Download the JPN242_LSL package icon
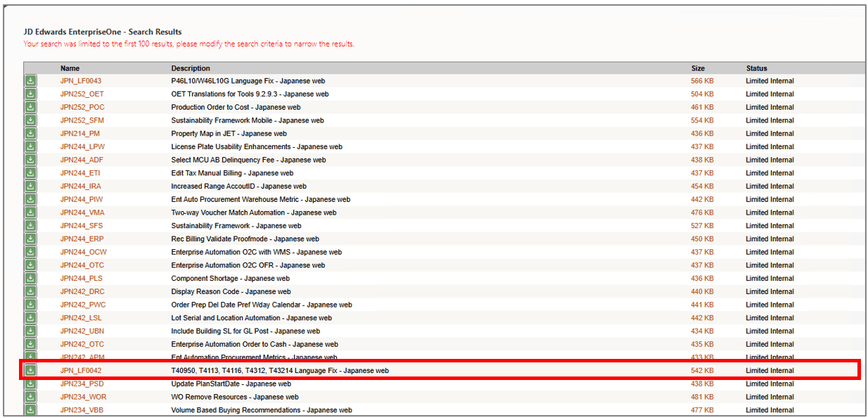Screen dimensions: 868x418 [x=30, y=318]
